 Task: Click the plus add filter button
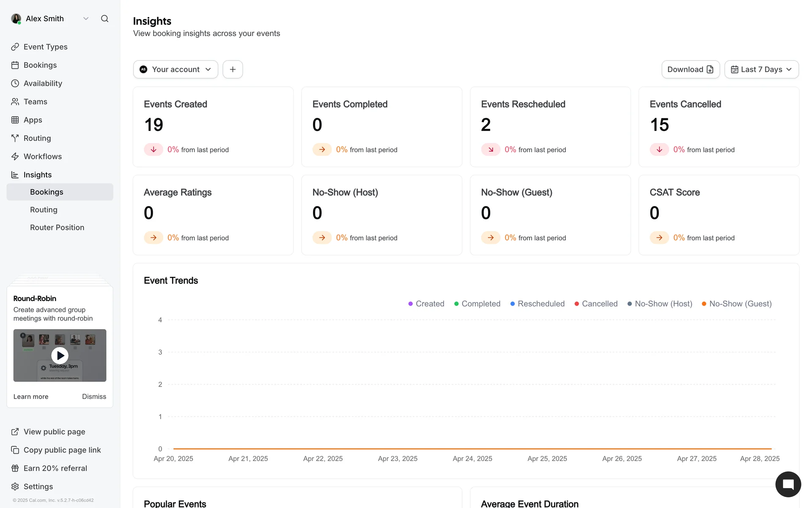click(233, 69)
